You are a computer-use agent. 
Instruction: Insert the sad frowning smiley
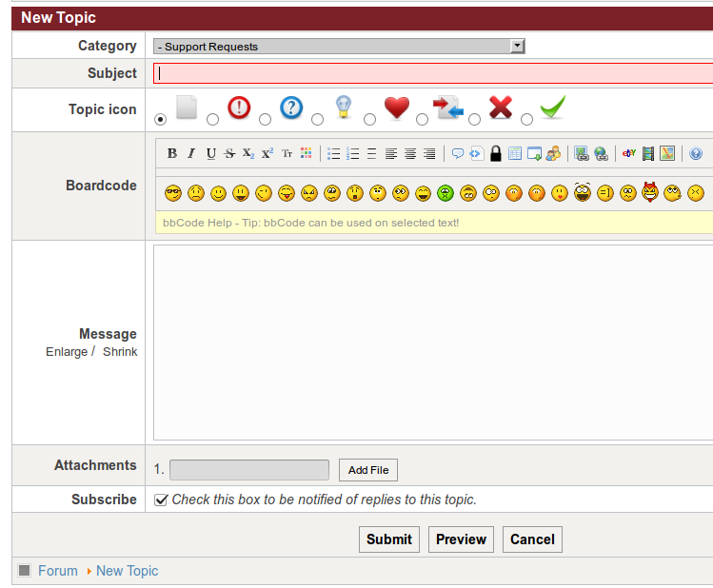coord(196,193)
